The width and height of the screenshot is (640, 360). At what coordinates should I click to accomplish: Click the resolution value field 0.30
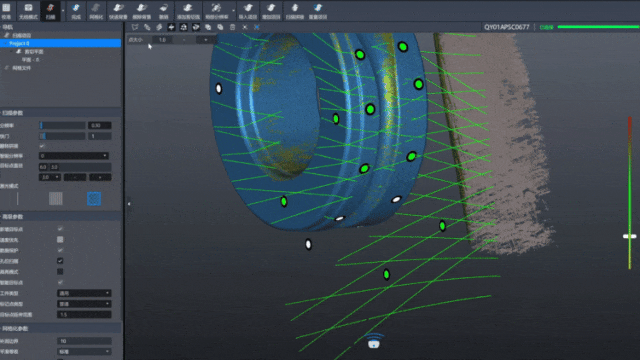point(100,125)
